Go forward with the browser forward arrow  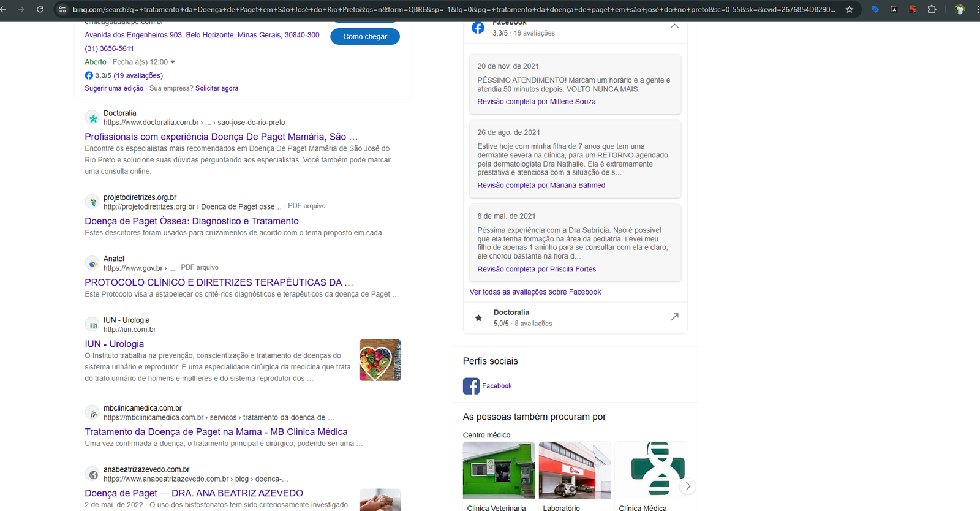pyautogui.click(x=21, y=9)
